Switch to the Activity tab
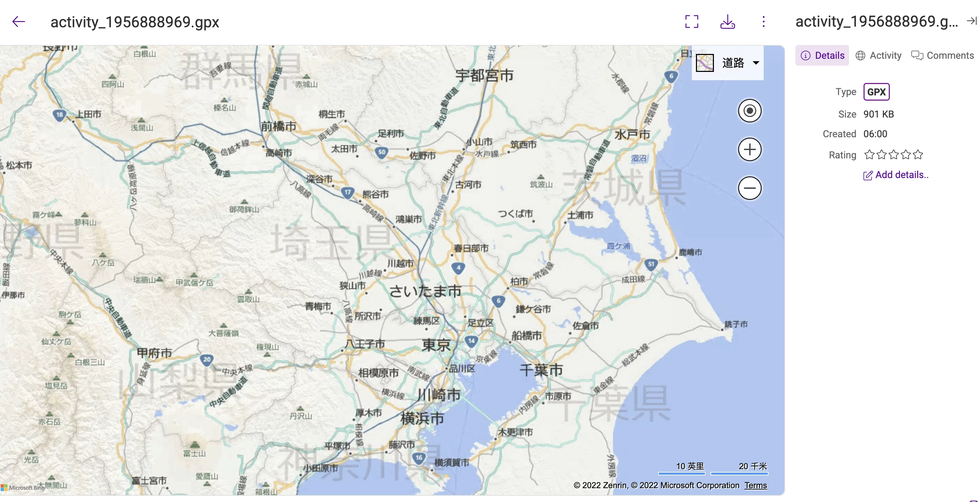This screenshot has height=502, width=980. [x=878, y=56]
